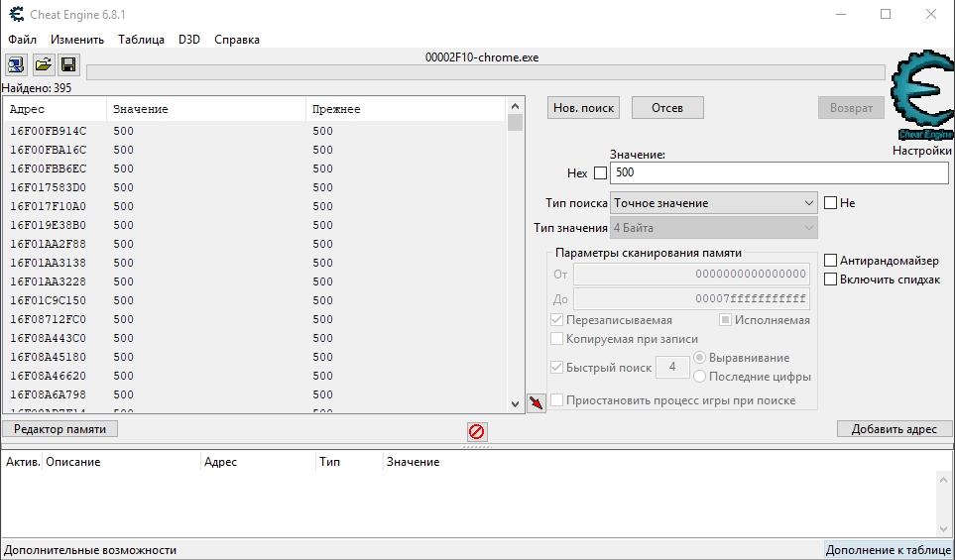Click the До end address field
955x560 pixels.
coord(691,299)
